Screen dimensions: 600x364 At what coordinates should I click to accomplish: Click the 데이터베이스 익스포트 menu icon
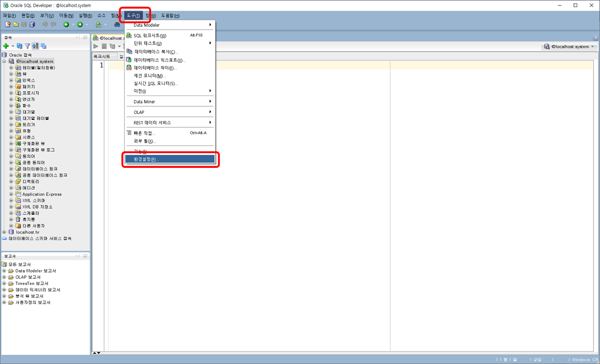(129, 60)
